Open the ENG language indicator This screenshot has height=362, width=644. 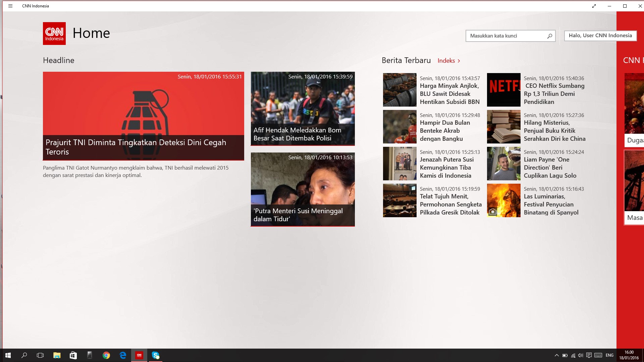(x=610, y=355)
